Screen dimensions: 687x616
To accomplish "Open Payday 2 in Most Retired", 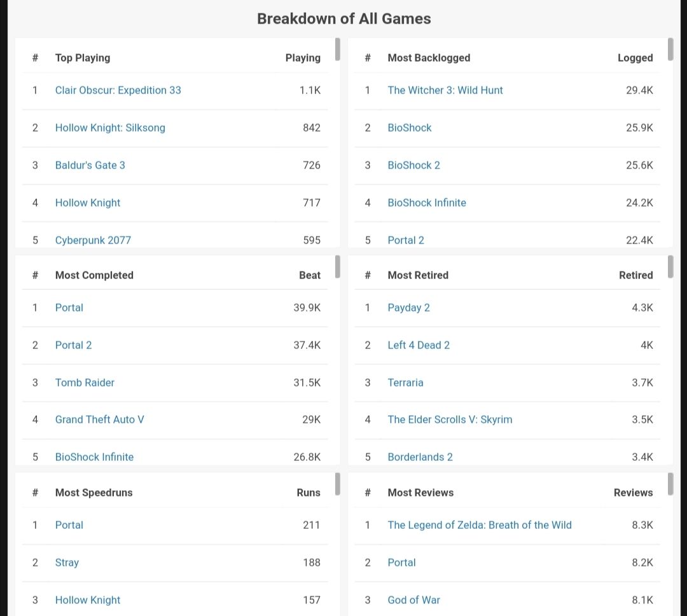I will (408, 308).
